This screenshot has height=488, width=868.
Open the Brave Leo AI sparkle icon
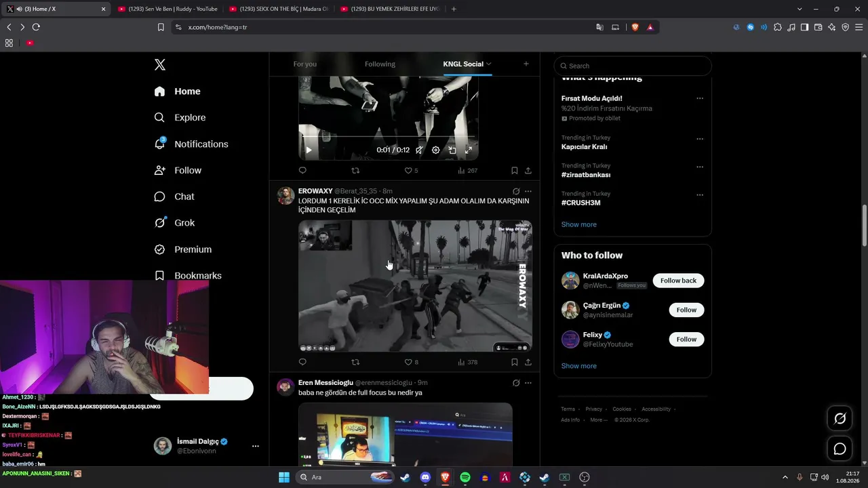[x=831, y=27]
